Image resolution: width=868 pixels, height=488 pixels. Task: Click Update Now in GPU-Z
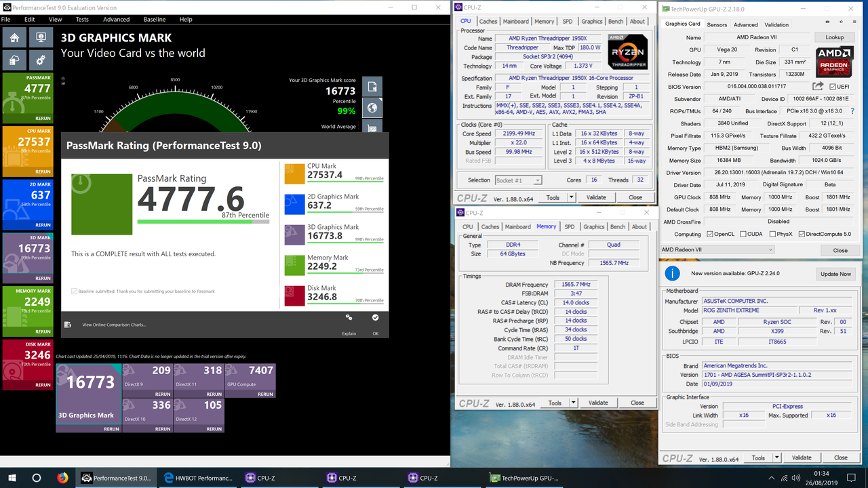835,274
